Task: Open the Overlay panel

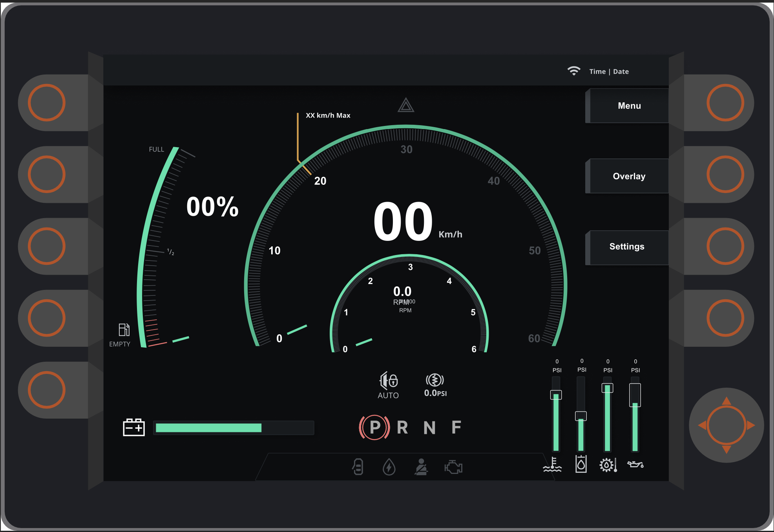Action: 629,176
